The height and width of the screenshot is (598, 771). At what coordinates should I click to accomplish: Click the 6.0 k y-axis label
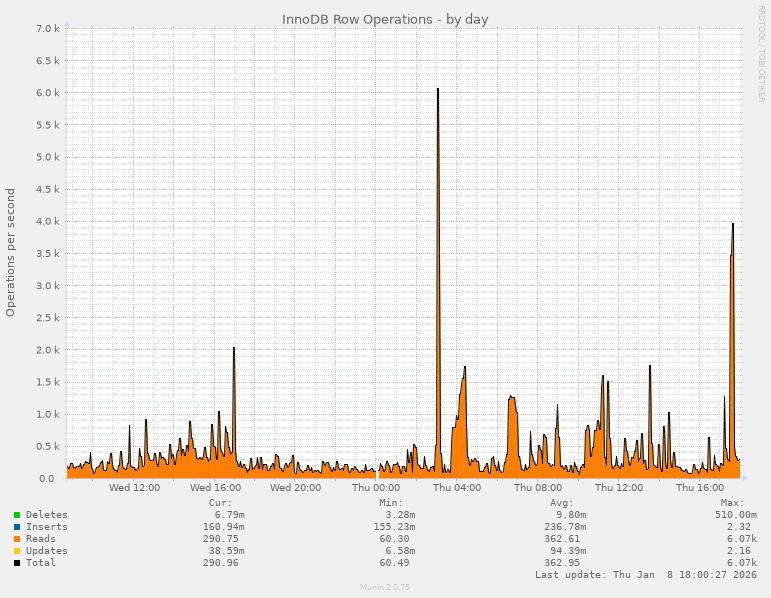point(48,93)
